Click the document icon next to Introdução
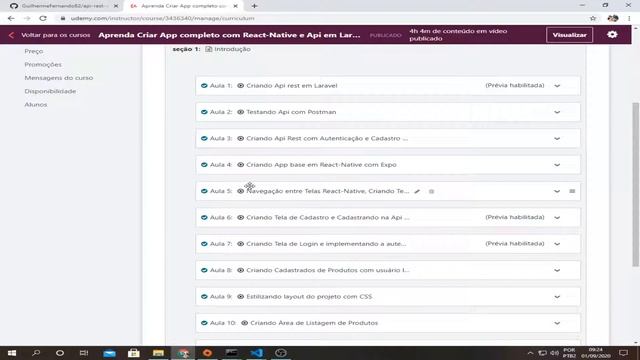The image size is (640, 360). click(x=209, y=49)
